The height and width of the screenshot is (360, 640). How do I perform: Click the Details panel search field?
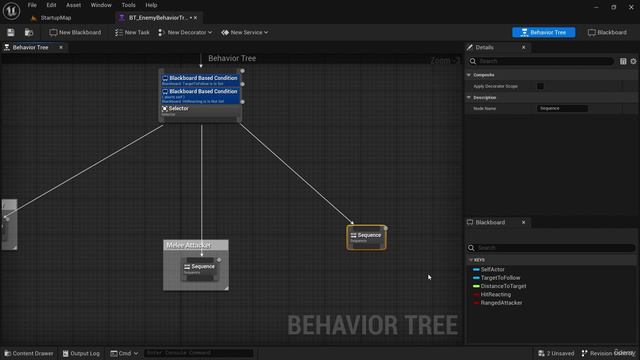pos(540,61)
